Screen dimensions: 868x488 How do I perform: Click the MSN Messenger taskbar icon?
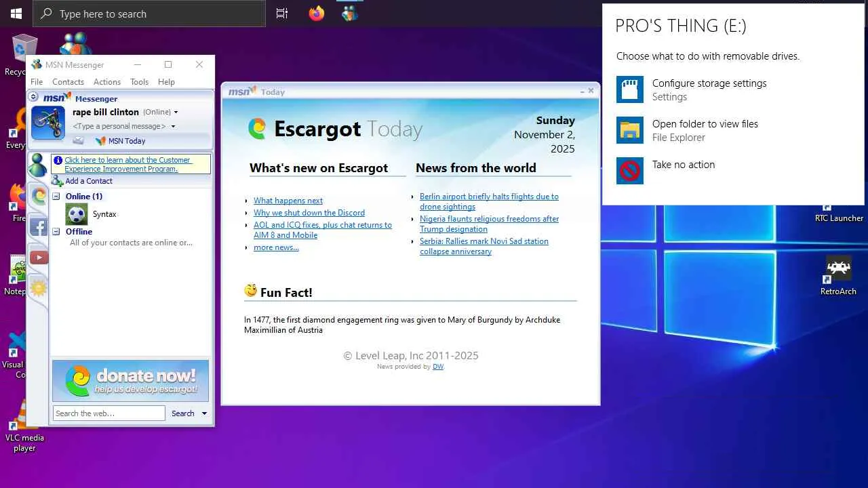click(x=350, y=14)
